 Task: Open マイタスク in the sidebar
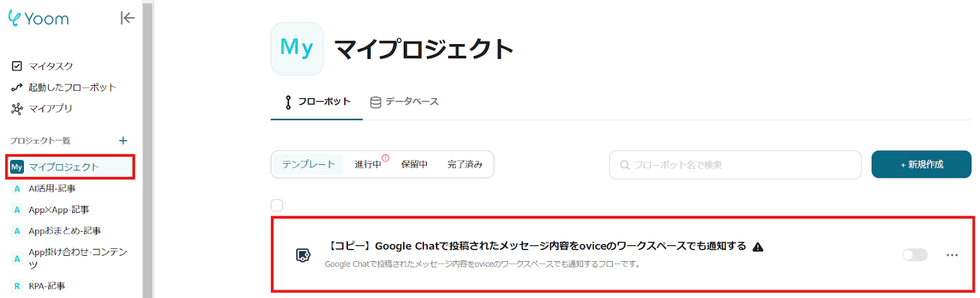51,66
